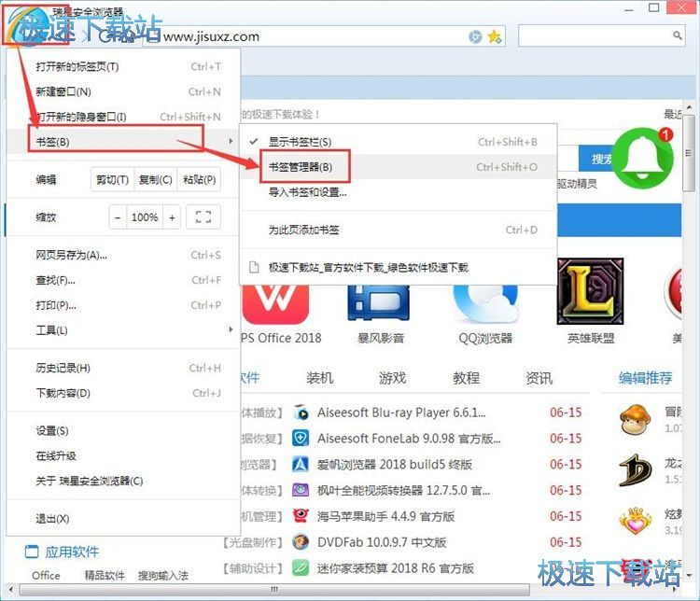
Task: Increase zoom with plus button
Action: pos(172,217)
